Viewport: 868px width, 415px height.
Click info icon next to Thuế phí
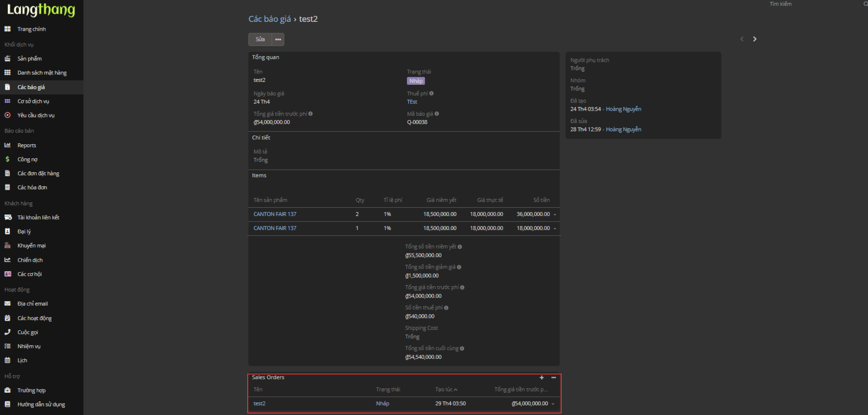432,93
